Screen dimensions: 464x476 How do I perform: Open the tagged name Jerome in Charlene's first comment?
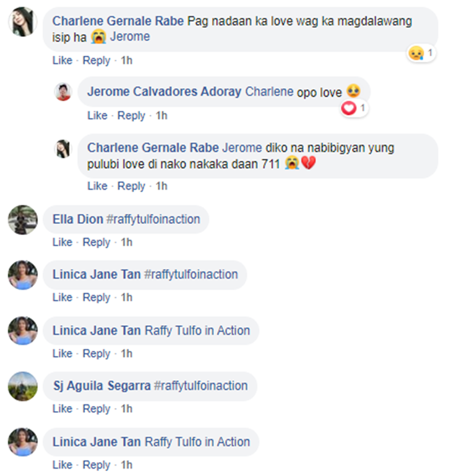130,36
